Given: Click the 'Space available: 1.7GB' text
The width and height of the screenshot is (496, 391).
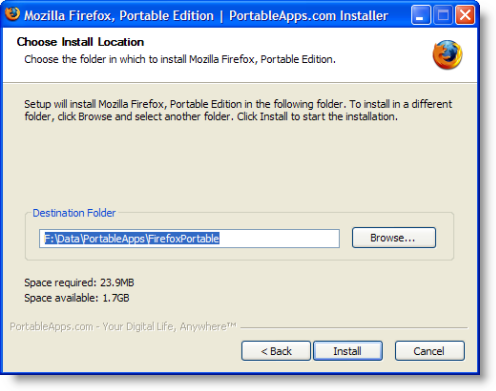Looking at the screenshot, I should 77,298.
